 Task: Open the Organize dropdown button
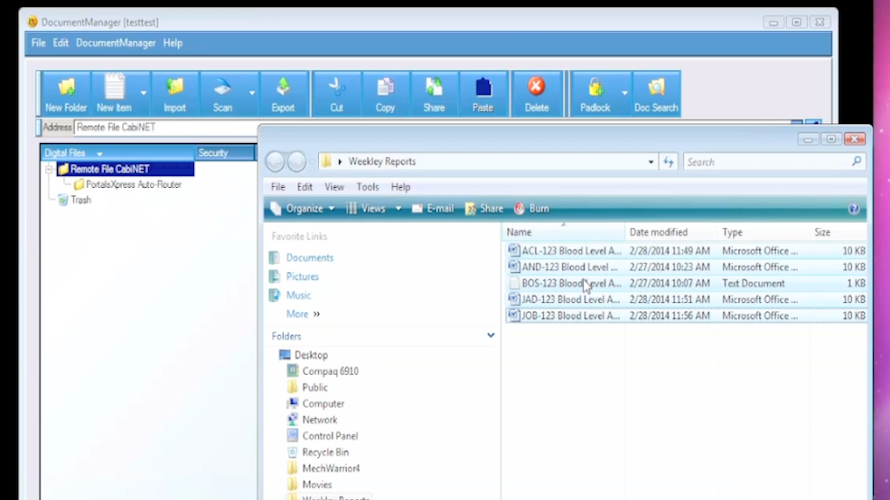point(303,209)
